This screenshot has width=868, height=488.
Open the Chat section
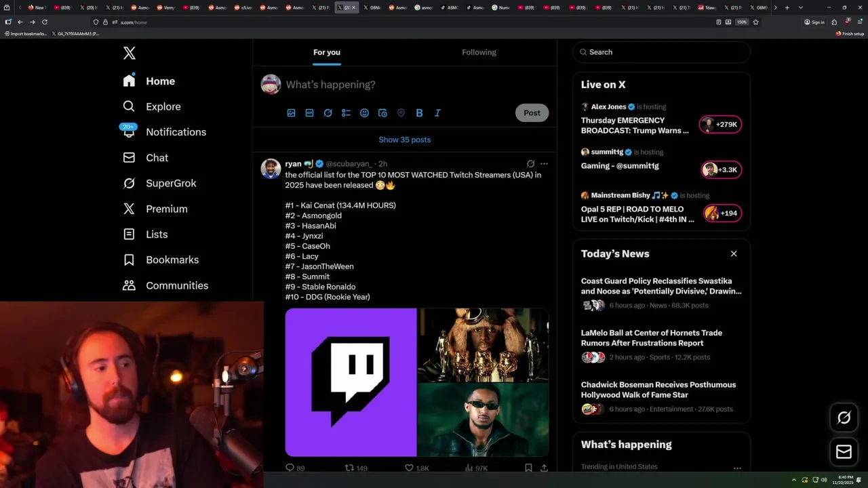145,157
